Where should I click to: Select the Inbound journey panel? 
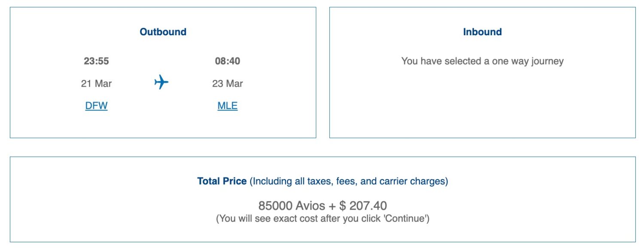[x=483, y=73]
